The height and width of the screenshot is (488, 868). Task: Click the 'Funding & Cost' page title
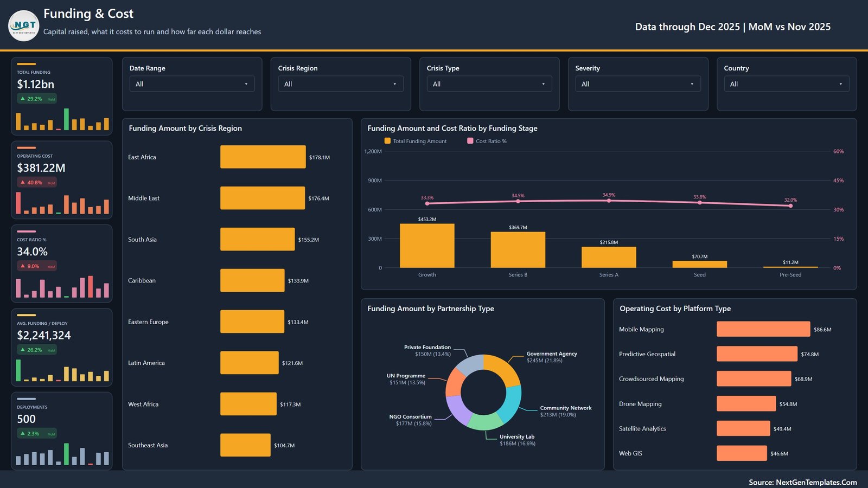[x=88, y=14]
